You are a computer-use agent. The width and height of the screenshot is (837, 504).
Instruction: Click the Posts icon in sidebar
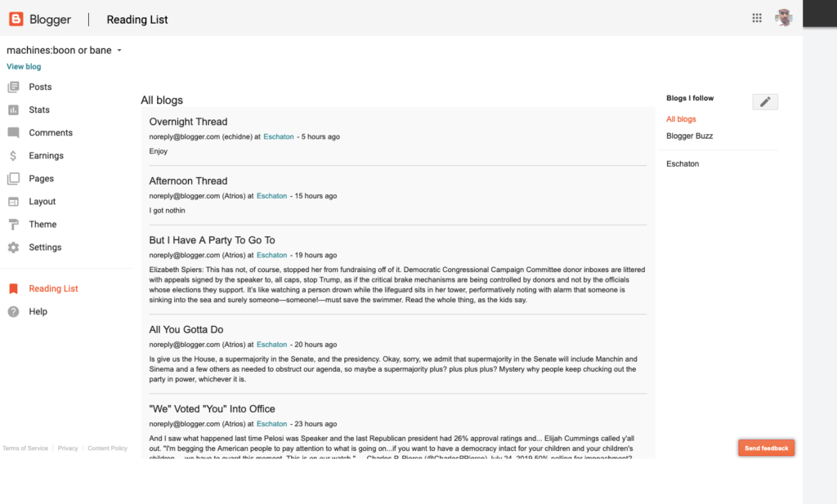(x=13, y=87)
